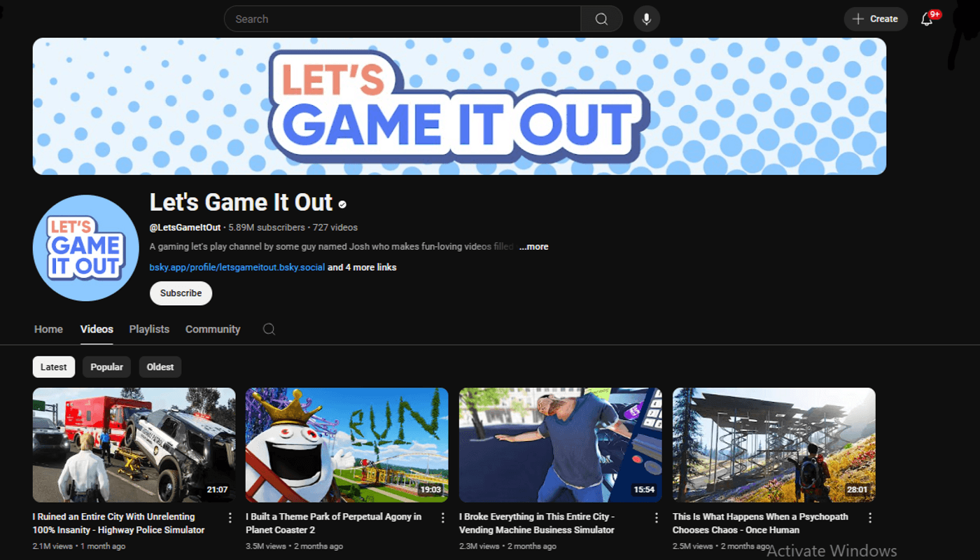Screen dimensions: 980x560
Task: Open options menu for Planet Coaster 2 video
Action: point(442,517)
